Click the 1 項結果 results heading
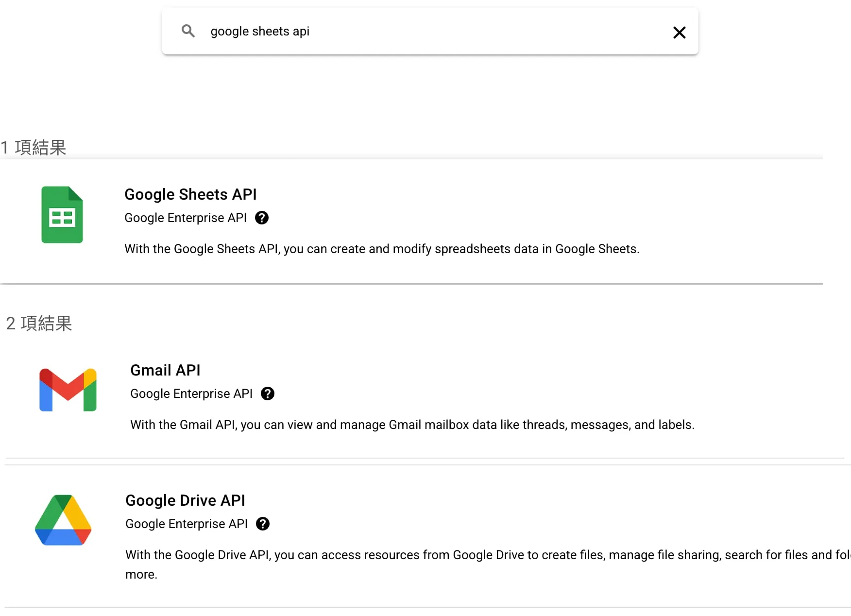Viewport: 851px width, 616px height. click(34, 147)
